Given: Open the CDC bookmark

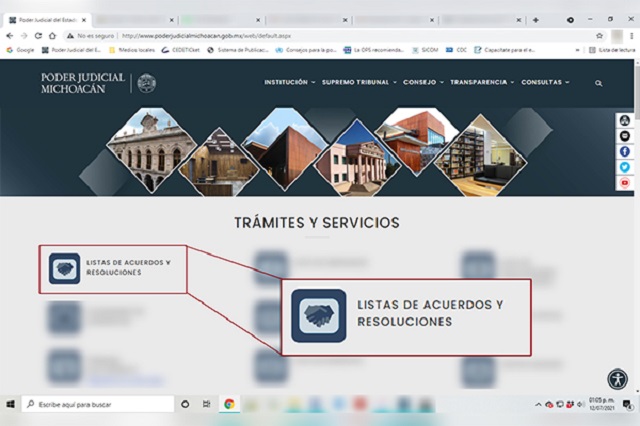Looking at the screenshot, I should coord(456,50).
